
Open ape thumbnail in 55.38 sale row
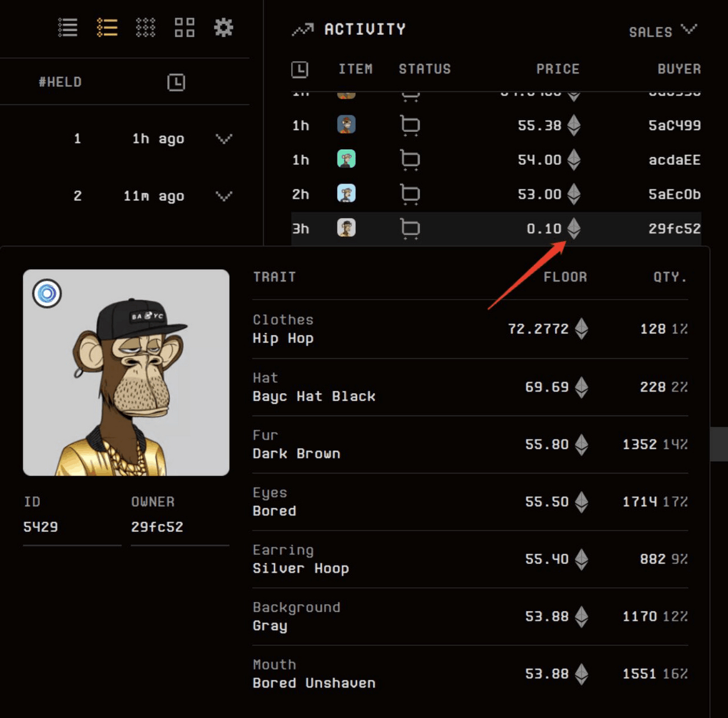[346, 125]
